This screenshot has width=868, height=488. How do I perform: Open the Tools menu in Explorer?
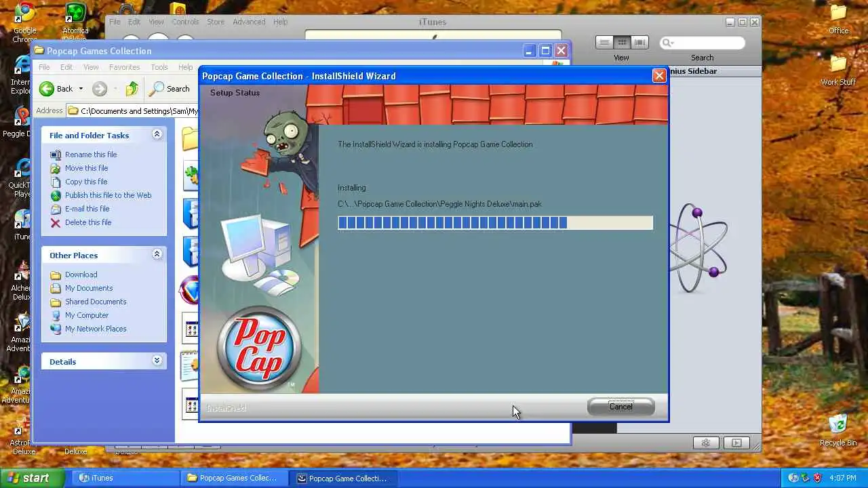(x=159, y=67)
